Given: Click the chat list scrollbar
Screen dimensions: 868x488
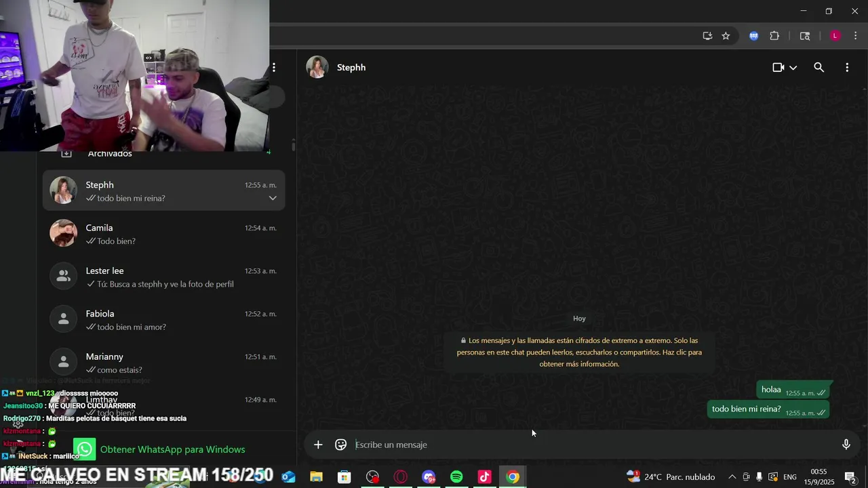Looking at the screenshot, I should pos(293,146).
